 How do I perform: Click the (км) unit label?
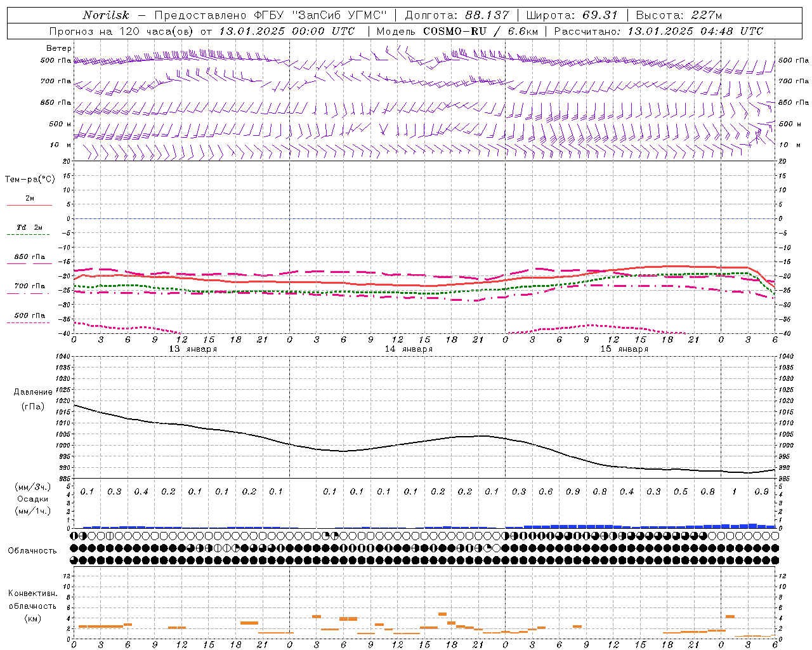[32, 618]
